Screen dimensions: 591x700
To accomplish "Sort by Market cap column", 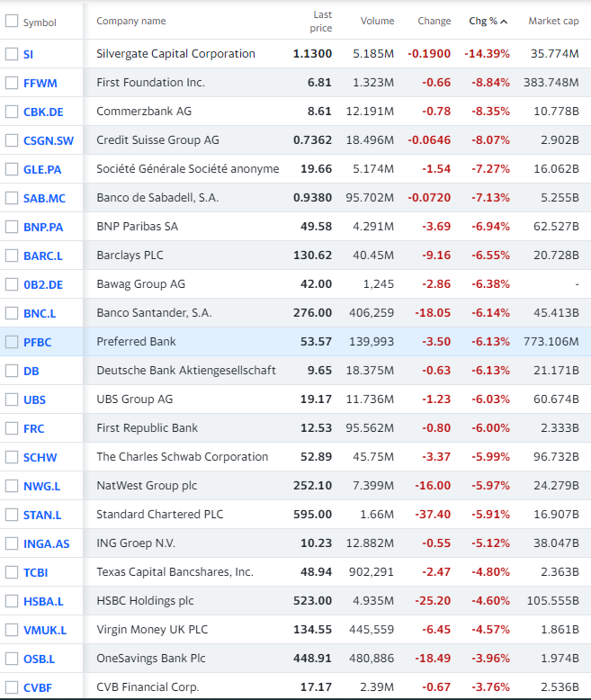I will [553, 22].
